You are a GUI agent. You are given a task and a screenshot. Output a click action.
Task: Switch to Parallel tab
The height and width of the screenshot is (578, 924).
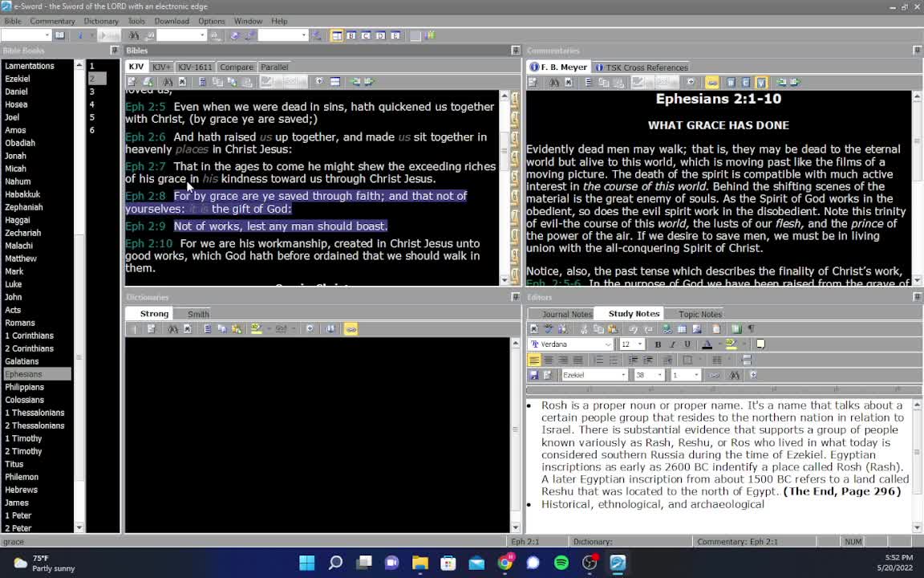pos(274,67)
